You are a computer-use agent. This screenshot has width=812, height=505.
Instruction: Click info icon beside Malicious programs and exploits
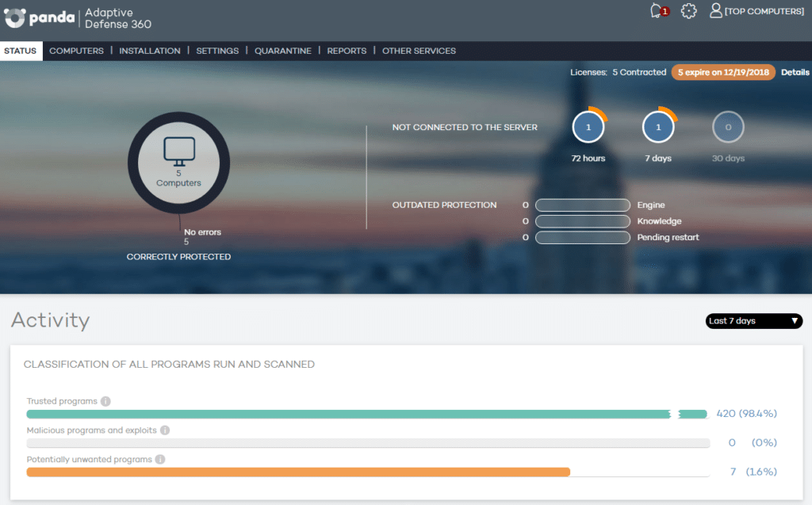pos(165,430)
